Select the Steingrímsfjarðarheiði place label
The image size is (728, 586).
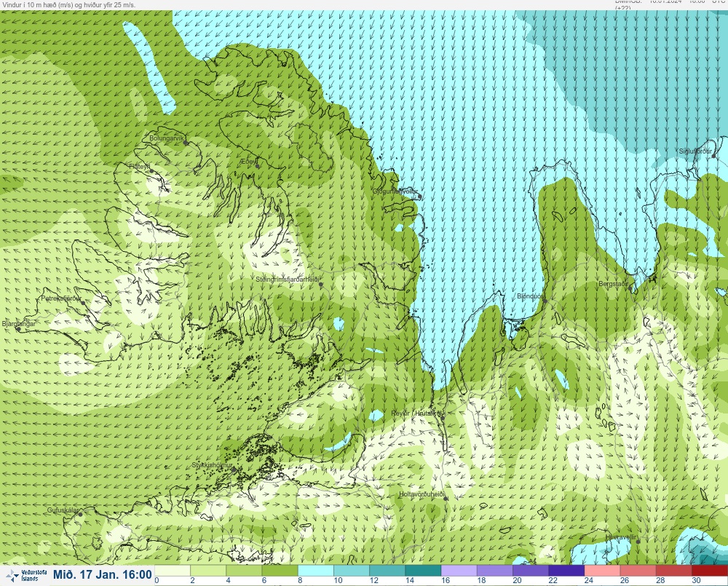pyautogui.click(x=288, y=280)
